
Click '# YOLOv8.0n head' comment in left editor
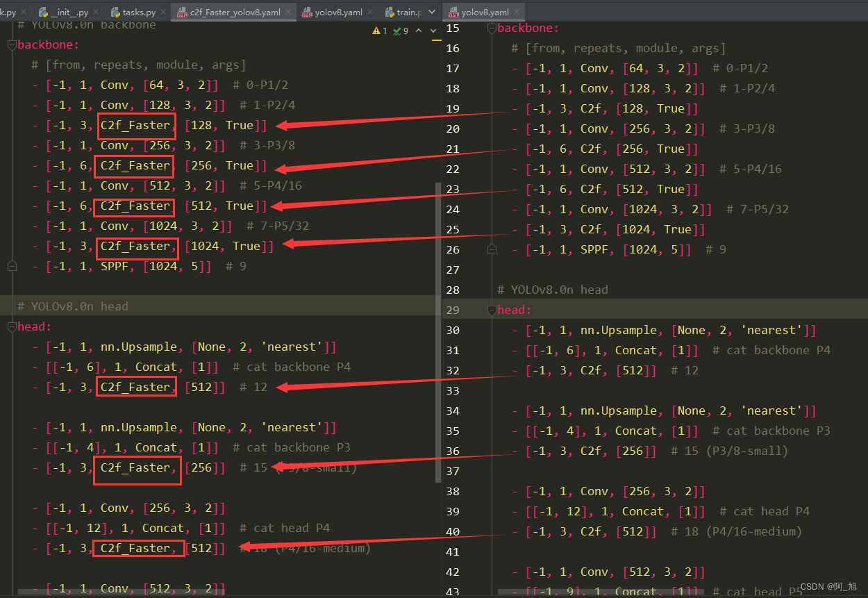tap(73, 306)
